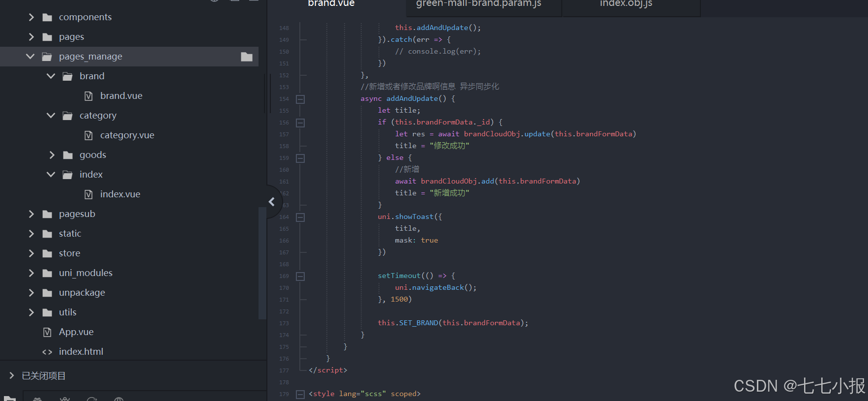Open App.vue in the project tree
868x401 pixels.
click(76, 332)
